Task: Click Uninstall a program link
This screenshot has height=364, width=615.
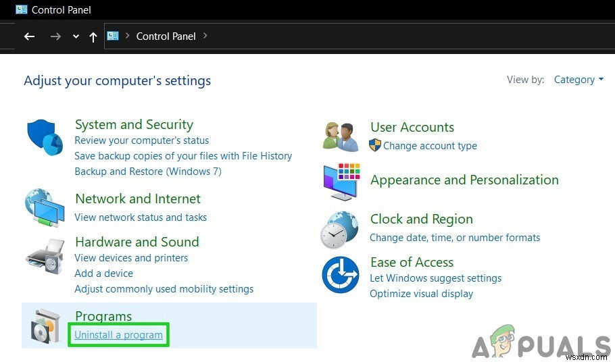Action: coord(118,335)
